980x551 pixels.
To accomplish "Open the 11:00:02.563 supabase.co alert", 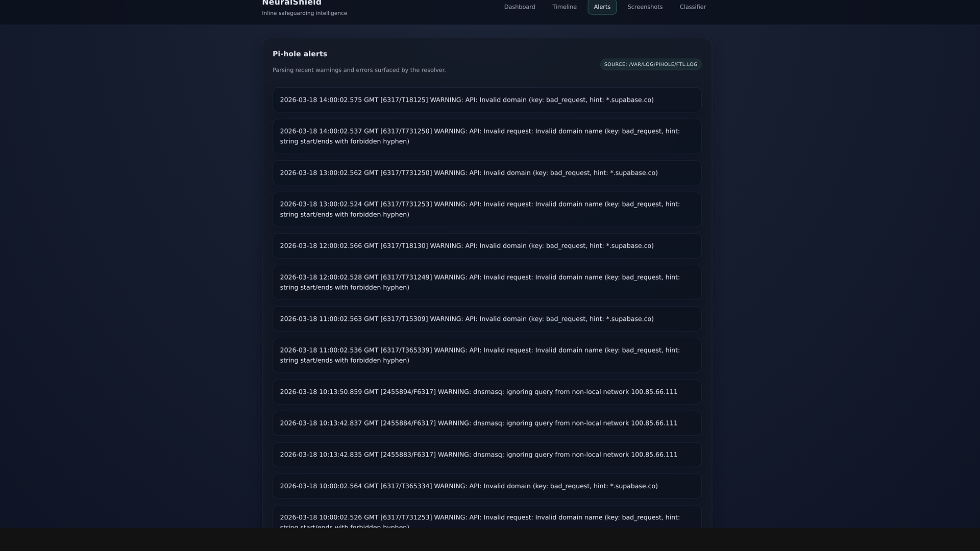I will pyautogui.click(x=486, y=318).
